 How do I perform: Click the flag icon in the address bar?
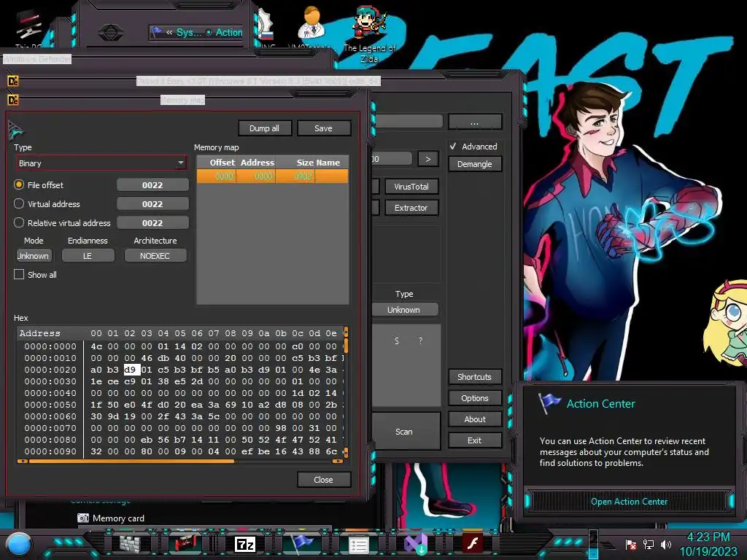pyautogui.click(x=156, y=32)
